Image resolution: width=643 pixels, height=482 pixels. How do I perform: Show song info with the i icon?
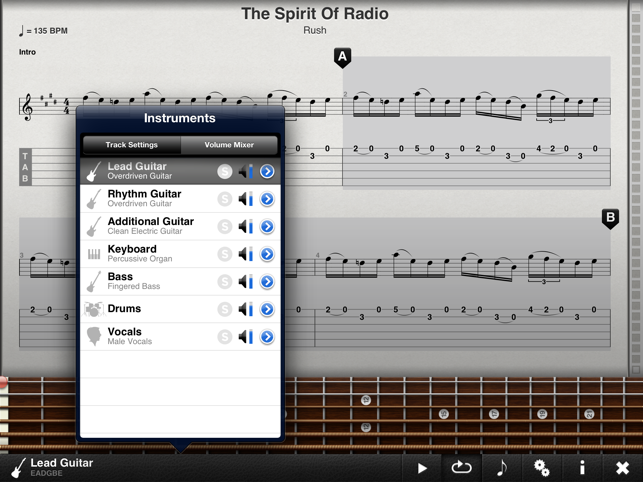[x=582, y=468]
